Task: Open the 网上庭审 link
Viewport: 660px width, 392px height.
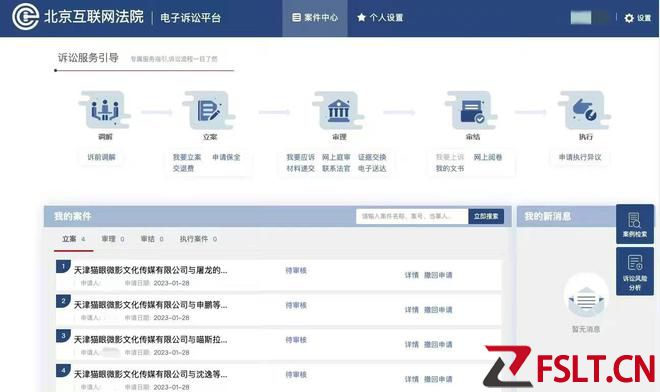Action: [x=336, y=157]
